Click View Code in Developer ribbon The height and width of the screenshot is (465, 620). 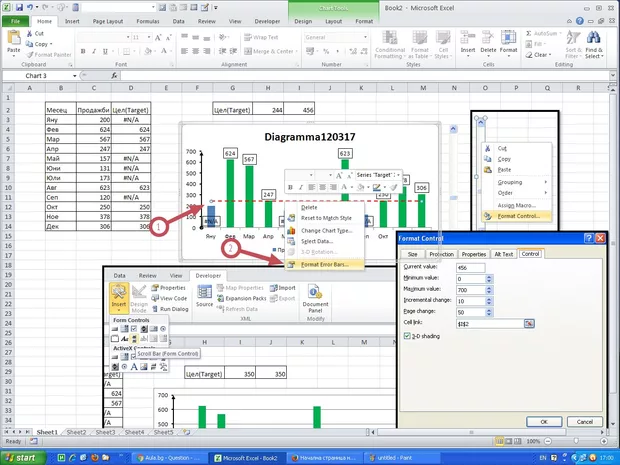pos(169,298)
